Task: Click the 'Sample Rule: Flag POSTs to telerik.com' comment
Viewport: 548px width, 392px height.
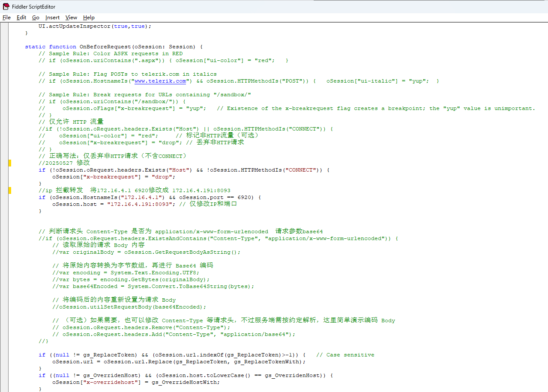Action: click(128, 74)
